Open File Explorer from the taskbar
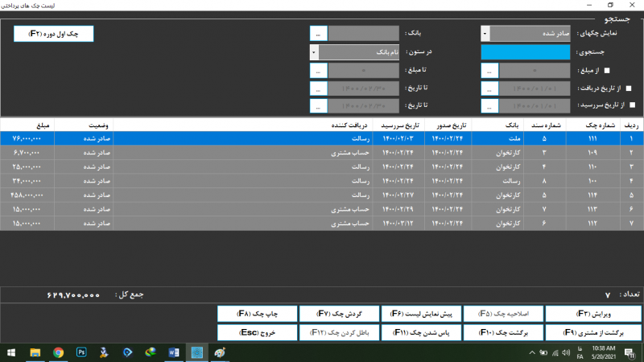 point(35,352)
